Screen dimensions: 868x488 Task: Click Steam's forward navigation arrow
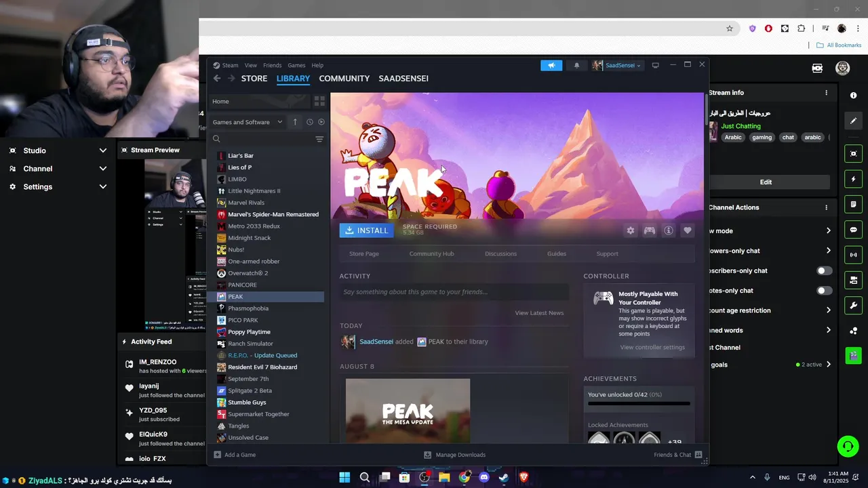point(231,79)
